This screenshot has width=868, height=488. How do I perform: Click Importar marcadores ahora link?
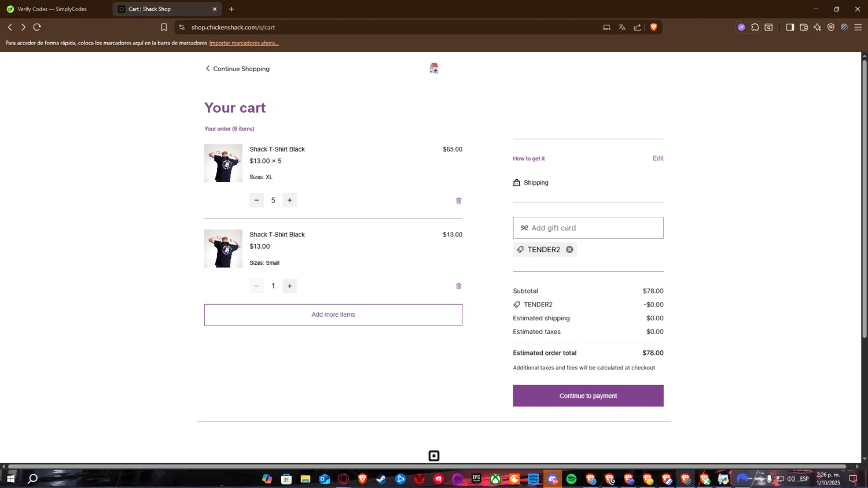tap(244, 43)
